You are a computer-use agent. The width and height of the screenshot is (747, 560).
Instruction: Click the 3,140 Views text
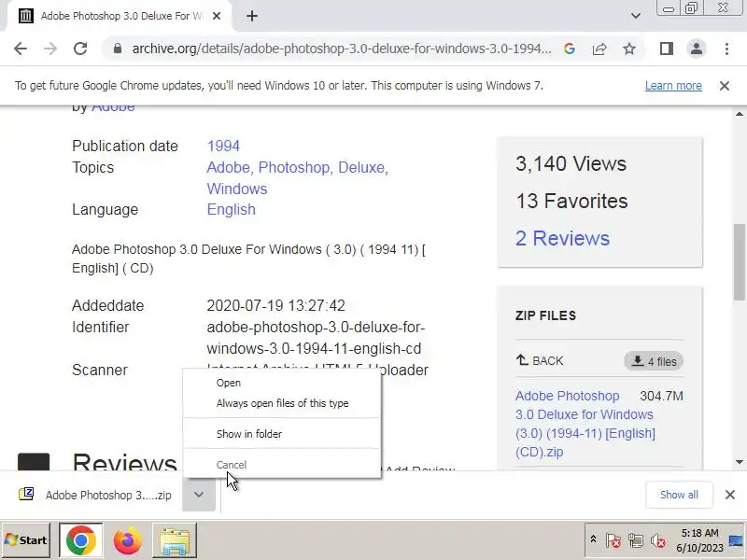(571, 163)
